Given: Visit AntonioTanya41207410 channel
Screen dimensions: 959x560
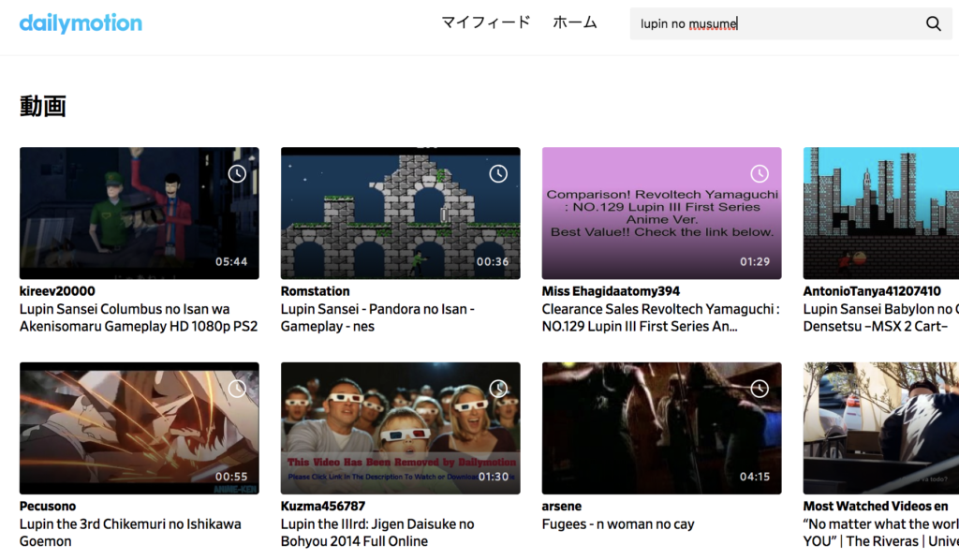Looking at the screenshot, I should click(872, 291).
